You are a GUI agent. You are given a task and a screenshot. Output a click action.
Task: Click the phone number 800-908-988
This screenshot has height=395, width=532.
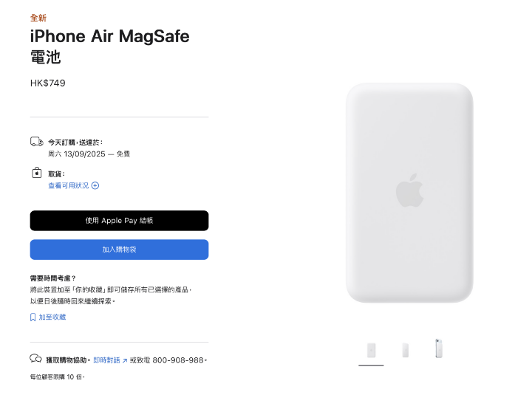[178, 360]
